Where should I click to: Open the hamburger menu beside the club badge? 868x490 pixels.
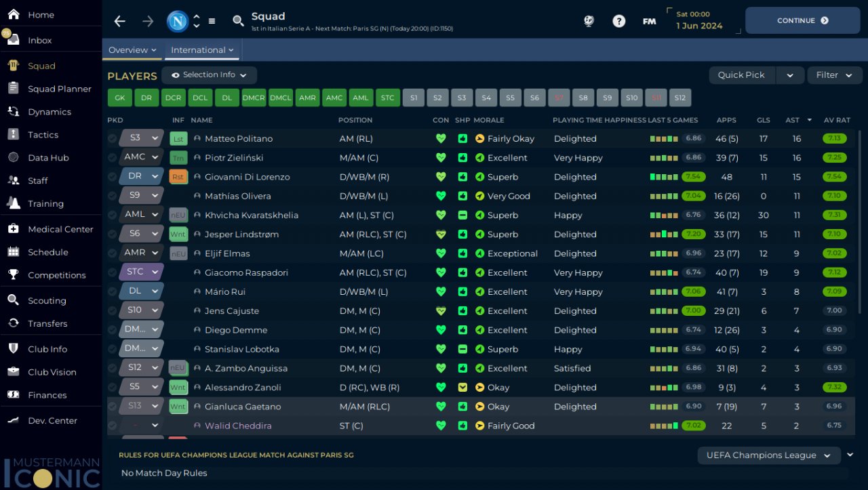click(212, 21)
